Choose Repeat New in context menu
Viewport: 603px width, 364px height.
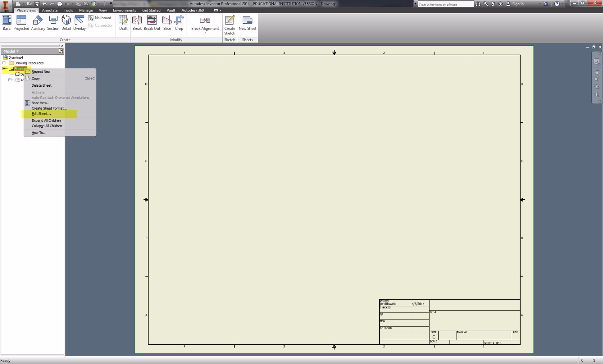click(60, 71)
